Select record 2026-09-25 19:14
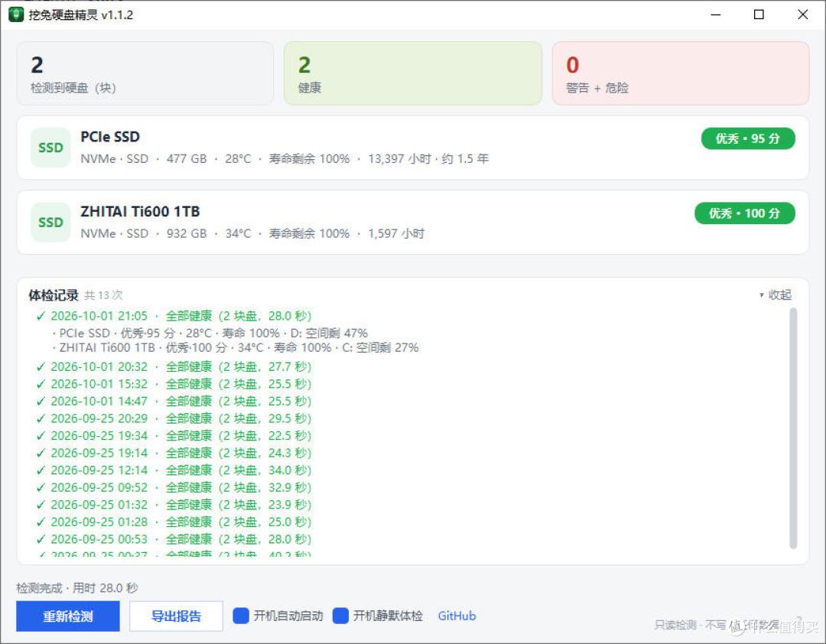The image size is (826, 644). (x=174, y=453)
